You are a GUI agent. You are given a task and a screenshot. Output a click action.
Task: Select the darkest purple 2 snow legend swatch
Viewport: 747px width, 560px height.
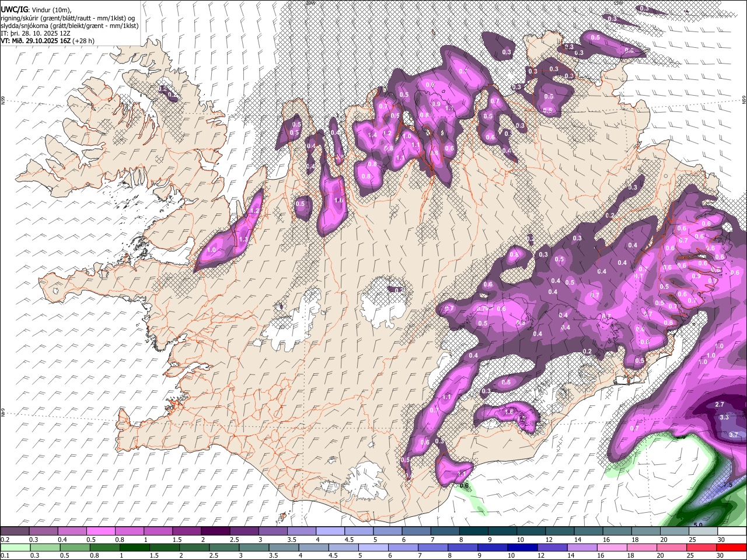(215, 531)
